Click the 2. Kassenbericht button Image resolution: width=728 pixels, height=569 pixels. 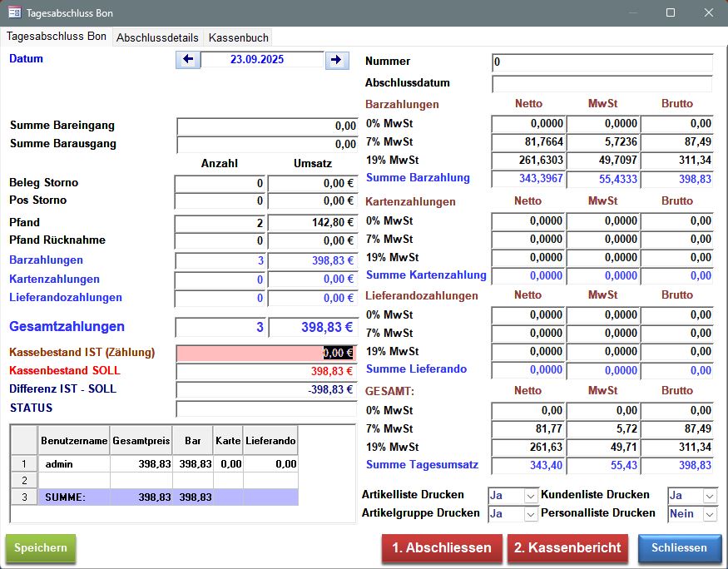click(567, 548)
